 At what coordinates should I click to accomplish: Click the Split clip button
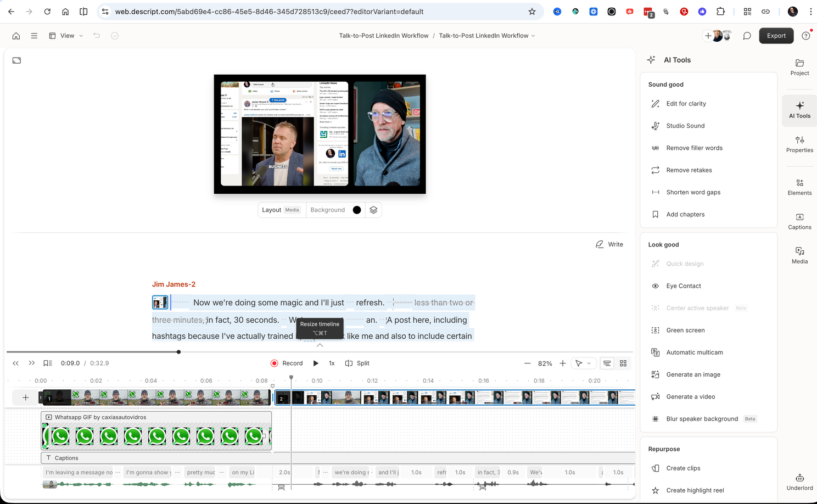[x=357, y=363]
